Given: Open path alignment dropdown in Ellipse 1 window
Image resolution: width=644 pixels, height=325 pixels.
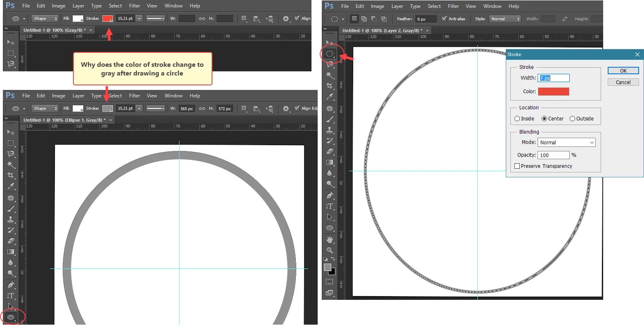Looking at the screenshot, I should (257, 108).
